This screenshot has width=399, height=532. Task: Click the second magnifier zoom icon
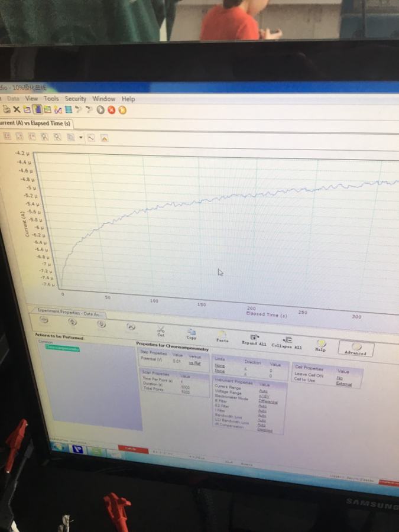[x=57, y=137]
